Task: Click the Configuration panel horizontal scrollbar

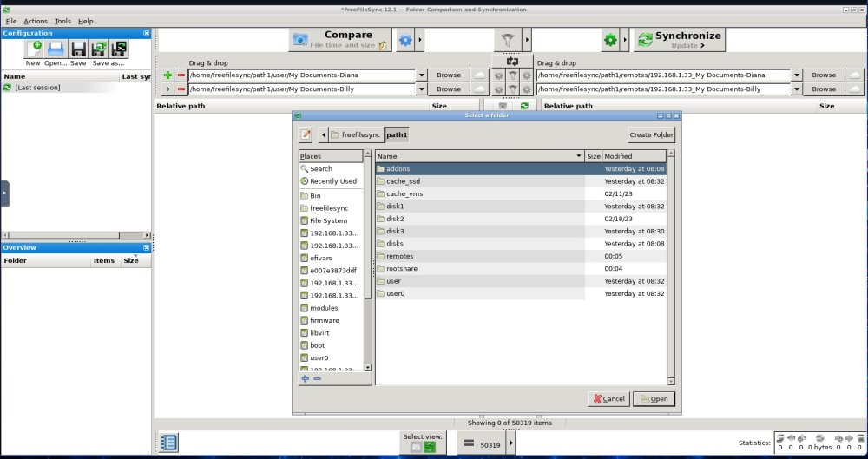Action: click(76, 235)
